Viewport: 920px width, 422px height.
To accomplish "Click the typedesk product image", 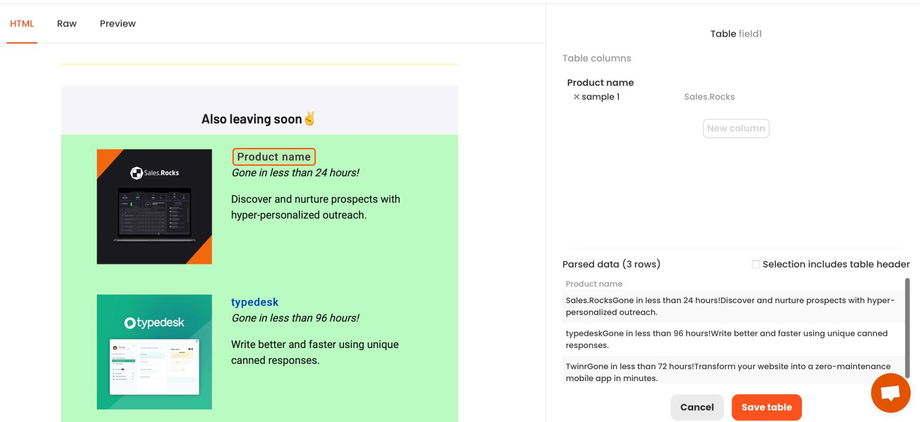I will [x=154, y=351].
